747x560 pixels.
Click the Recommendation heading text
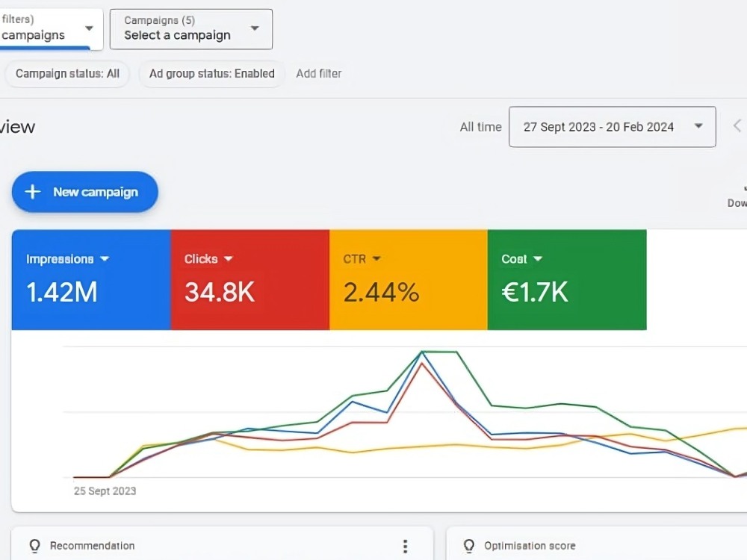pyautogui.click(x=93, y=546)
